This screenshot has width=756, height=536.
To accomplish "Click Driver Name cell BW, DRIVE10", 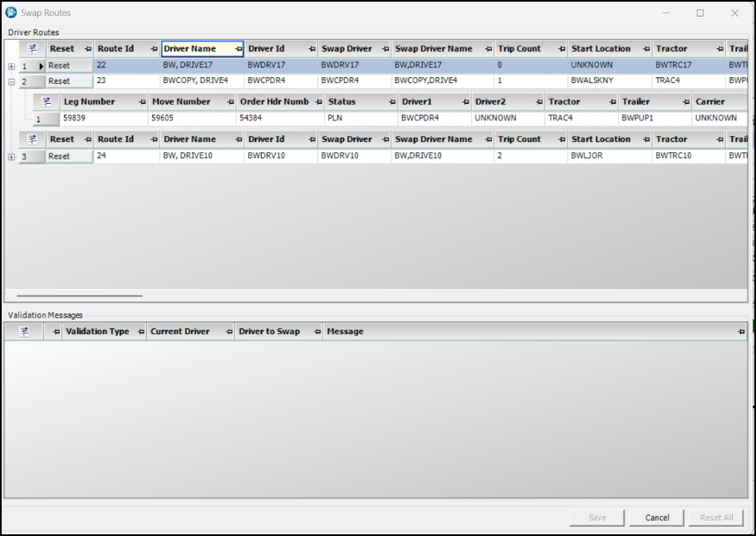I will [202, 156].
